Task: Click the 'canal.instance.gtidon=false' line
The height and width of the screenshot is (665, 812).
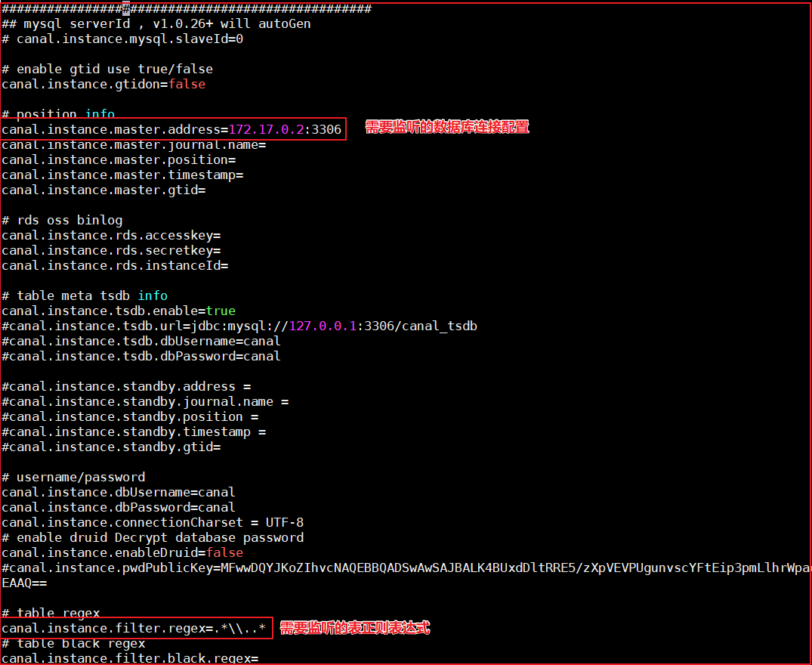Action: 103,84
